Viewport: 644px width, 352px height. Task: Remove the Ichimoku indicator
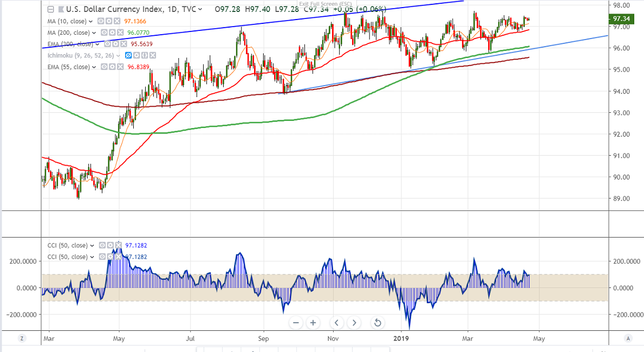(152, 55)
